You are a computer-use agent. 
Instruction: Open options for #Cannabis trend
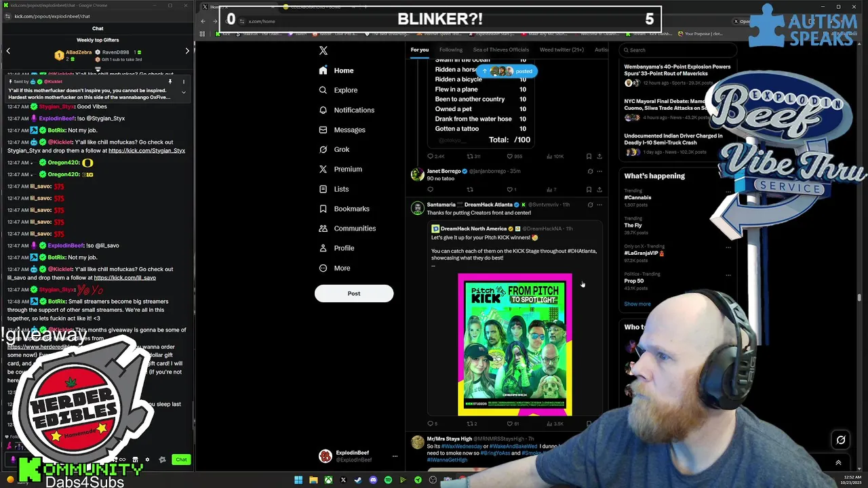pos(728,192)
